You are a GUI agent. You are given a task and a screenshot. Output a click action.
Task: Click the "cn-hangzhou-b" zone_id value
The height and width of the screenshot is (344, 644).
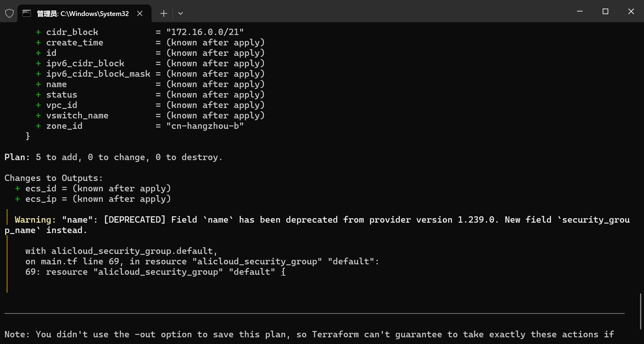(x=205, y=126)
